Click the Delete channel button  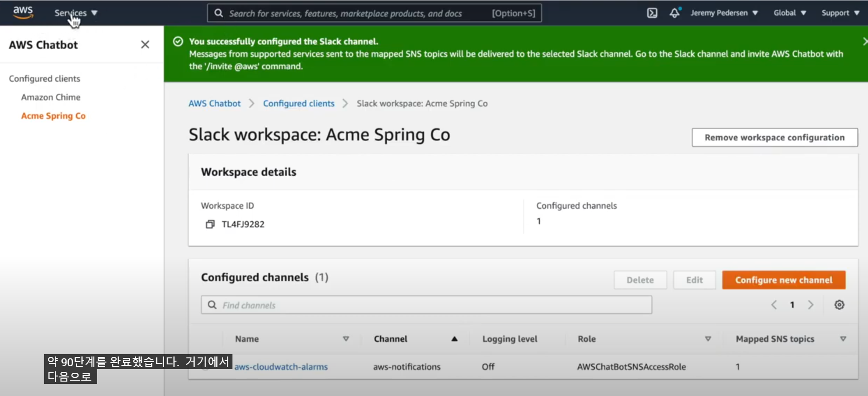click(640, 280)
